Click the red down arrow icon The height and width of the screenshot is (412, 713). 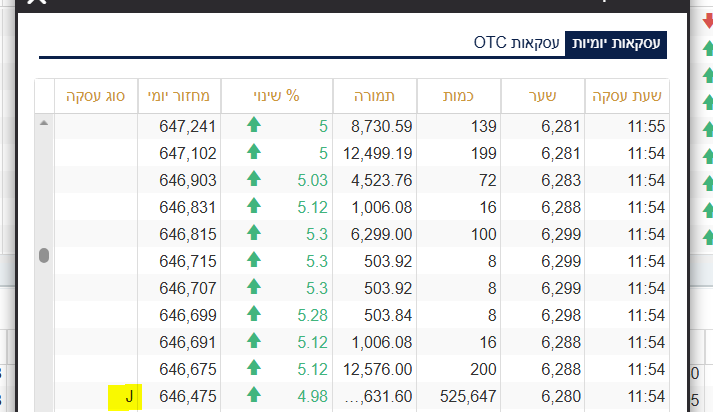(708, 22)
